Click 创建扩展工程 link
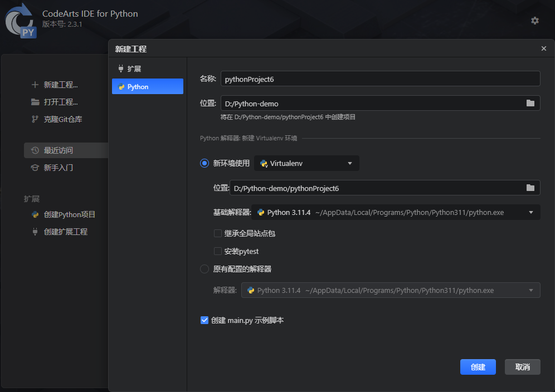 coord(66,232)
